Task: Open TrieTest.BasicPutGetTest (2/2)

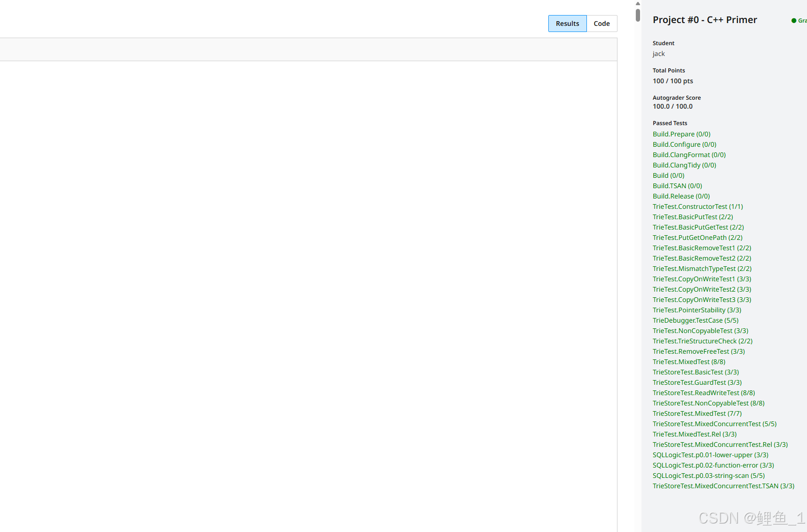Action: pyautogui.click(x=698, y=227)
